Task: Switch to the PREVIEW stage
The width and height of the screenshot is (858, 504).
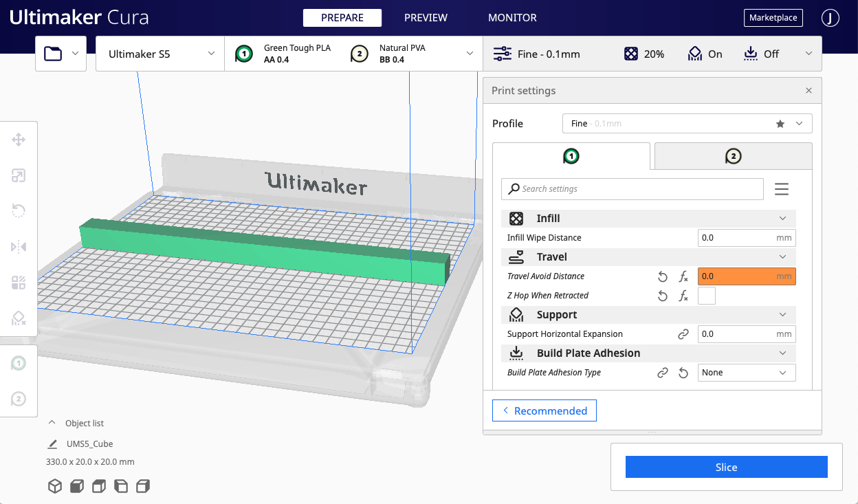Action: point(426,18)
